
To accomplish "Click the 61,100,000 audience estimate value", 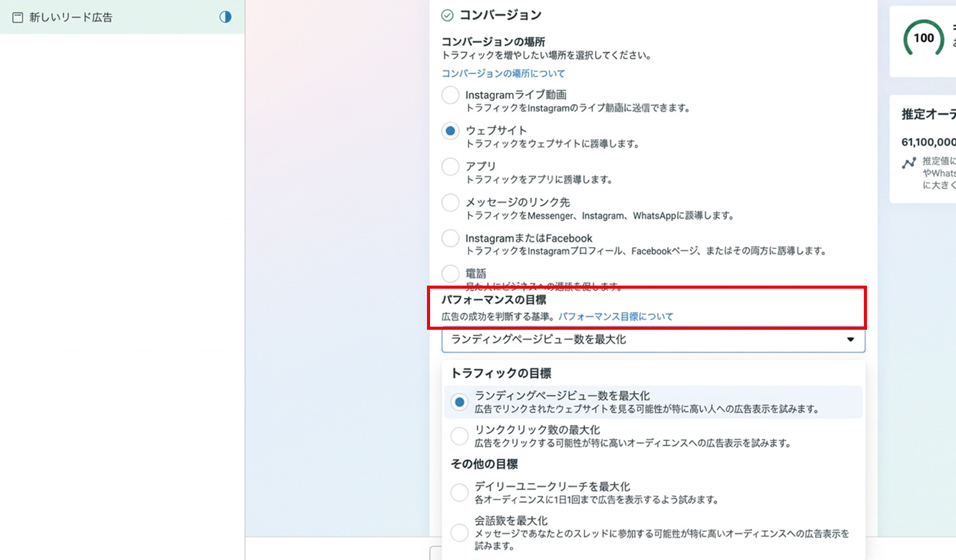I will point(929,142).
